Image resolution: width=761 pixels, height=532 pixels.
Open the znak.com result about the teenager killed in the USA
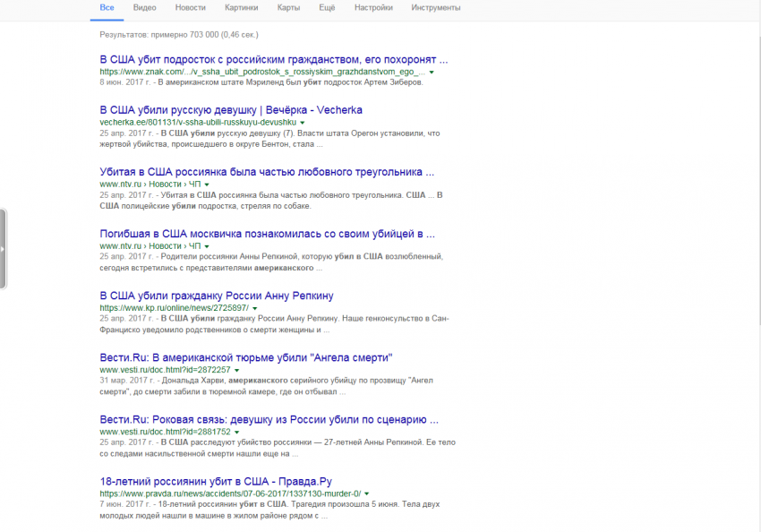coord(273,60)
